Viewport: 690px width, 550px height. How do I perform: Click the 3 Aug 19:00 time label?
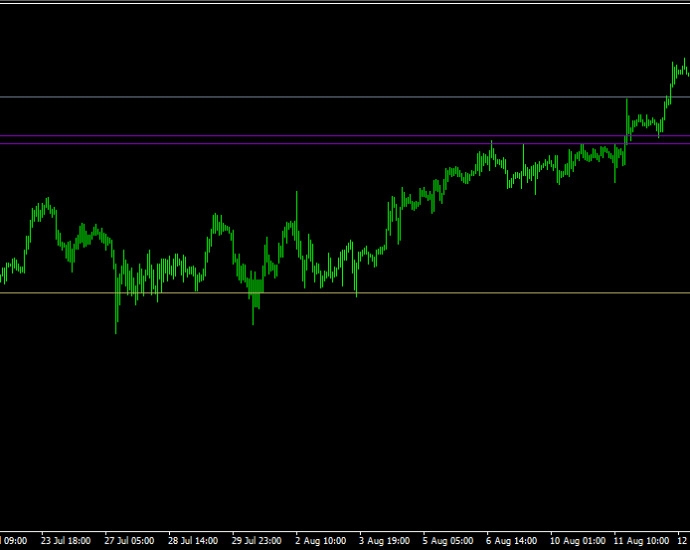click(384, 540)
